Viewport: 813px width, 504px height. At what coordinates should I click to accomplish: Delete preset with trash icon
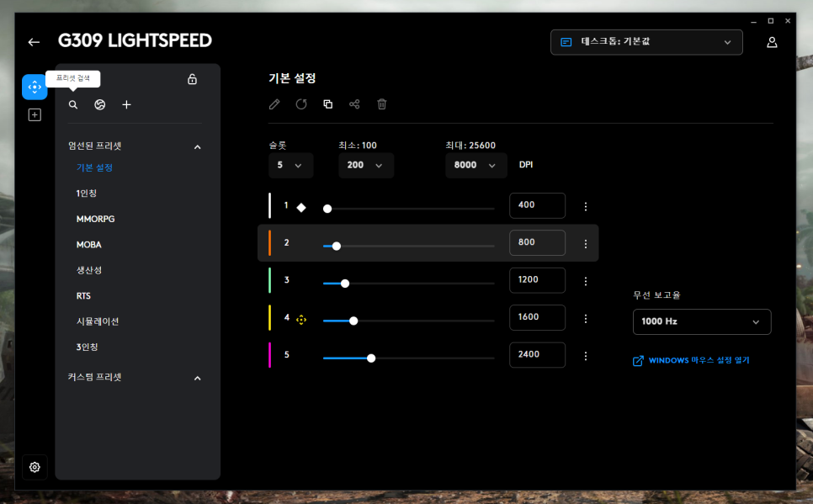click(x=382, y=104)
